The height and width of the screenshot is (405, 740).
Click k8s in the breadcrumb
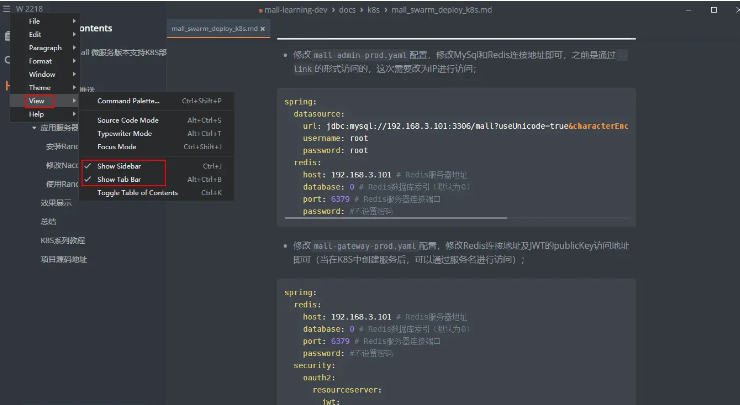point(373,10)
